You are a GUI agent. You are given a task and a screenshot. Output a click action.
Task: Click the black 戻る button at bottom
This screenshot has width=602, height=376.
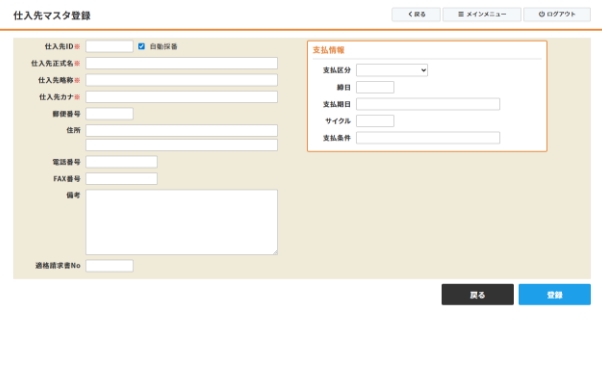tap(477, 295)
